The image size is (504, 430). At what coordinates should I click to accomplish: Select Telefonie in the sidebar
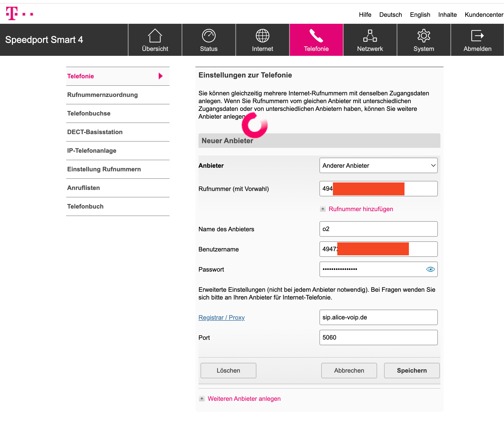coord(118,76)
